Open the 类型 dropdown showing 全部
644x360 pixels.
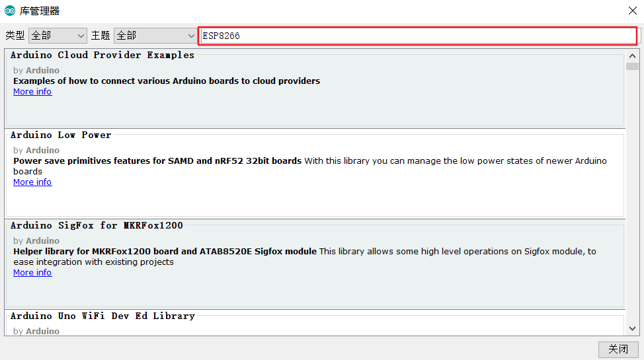tap(58, 36)
